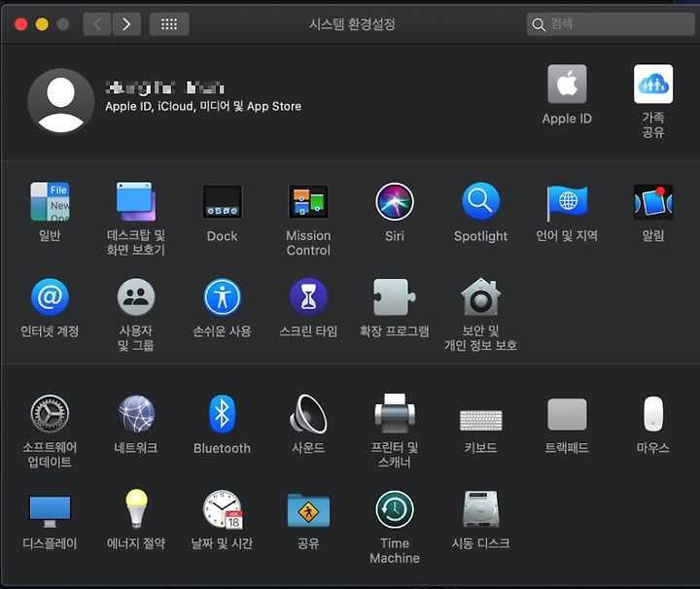The image size is (700, 589).
Task: Show all preferences with the grid button
Action: (169, 24)
